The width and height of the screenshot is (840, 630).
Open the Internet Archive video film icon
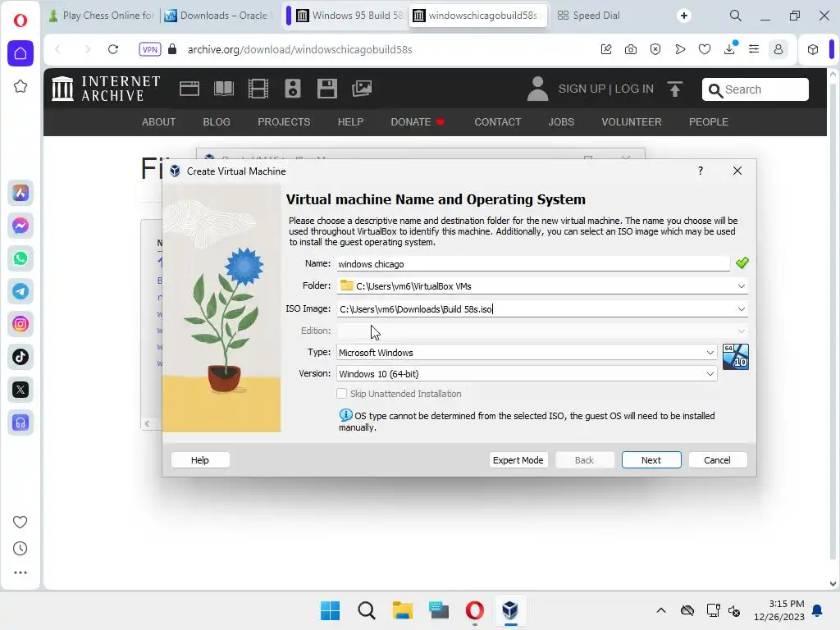258,89
